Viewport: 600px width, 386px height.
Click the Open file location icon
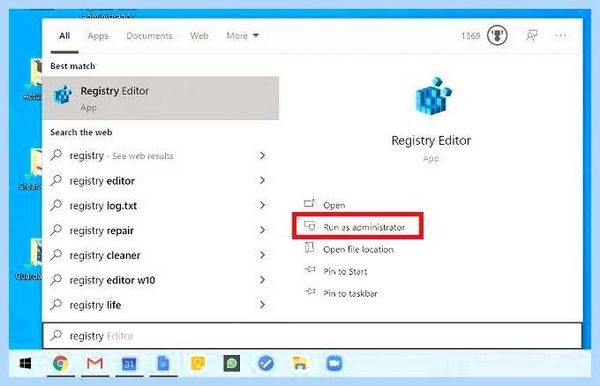pos(309,248)
